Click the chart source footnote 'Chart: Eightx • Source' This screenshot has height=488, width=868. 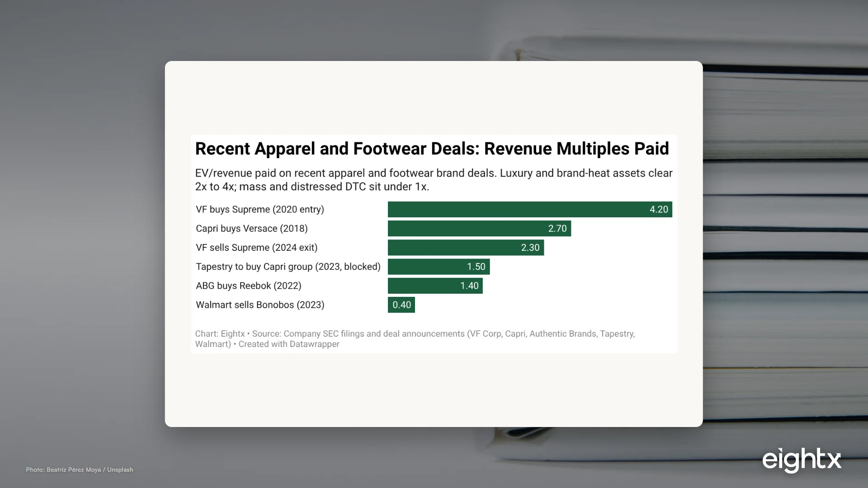415,339
